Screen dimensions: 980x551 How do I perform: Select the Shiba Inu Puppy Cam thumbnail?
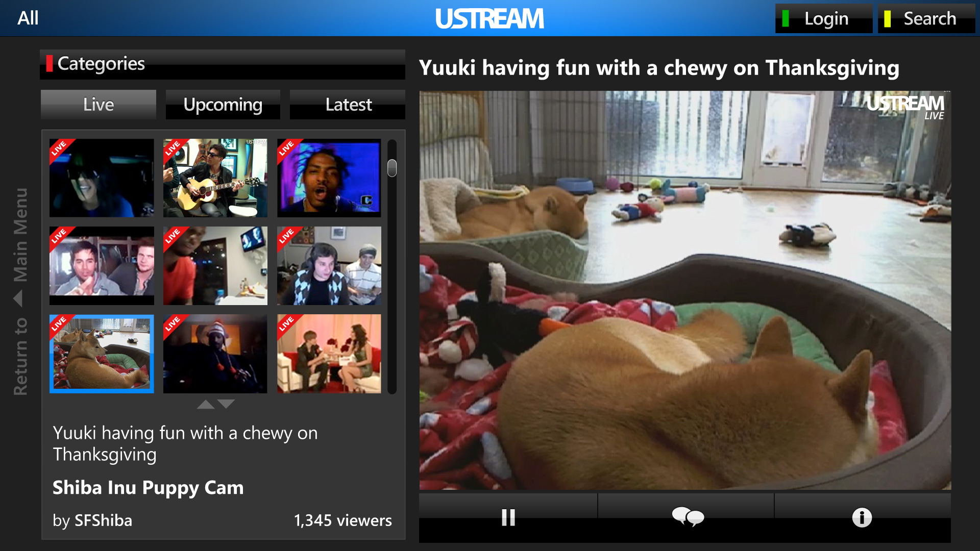point(102,354)
